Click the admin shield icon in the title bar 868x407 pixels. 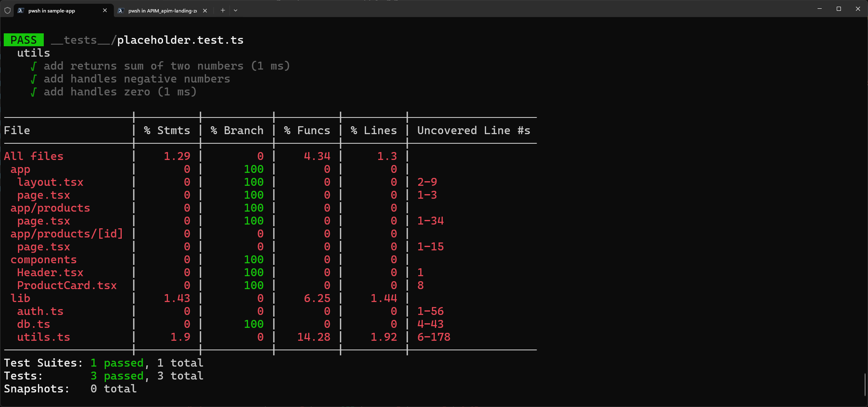coord(7,10)
